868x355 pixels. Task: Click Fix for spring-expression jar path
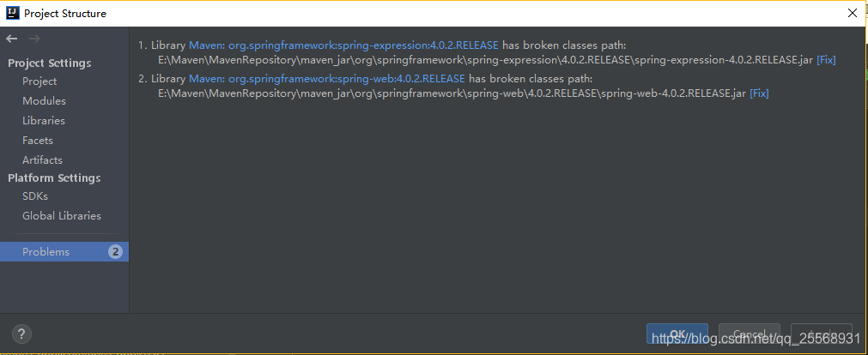826,60
